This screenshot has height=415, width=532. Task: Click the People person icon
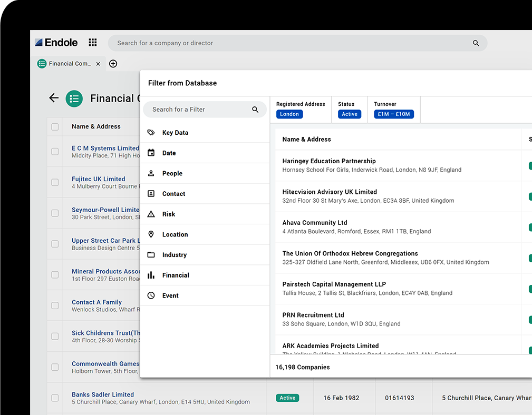tap(151, 173)
